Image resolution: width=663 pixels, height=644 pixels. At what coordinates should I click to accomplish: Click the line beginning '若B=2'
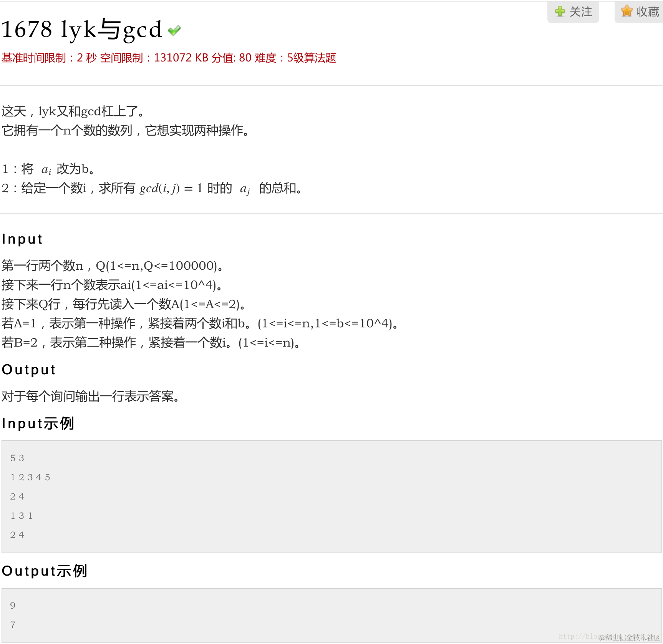pos(151,342)
